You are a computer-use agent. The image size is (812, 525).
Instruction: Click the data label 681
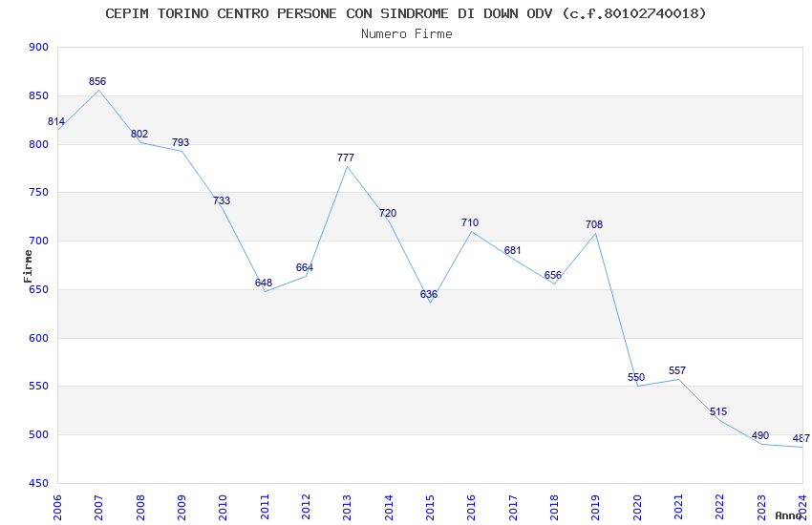point(513,250)
